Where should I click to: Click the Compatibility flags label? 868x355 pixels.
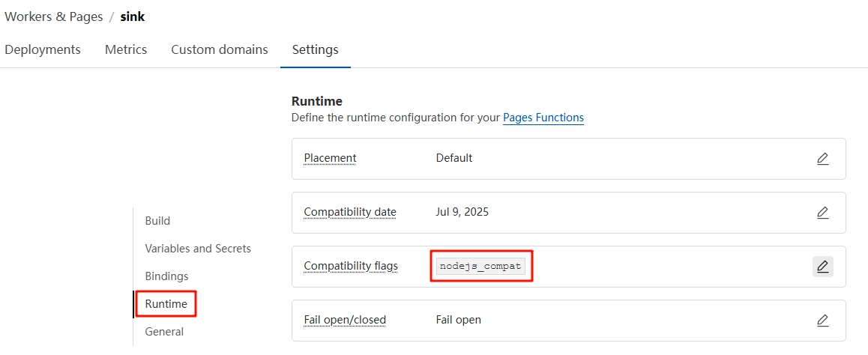pos(351,266)
